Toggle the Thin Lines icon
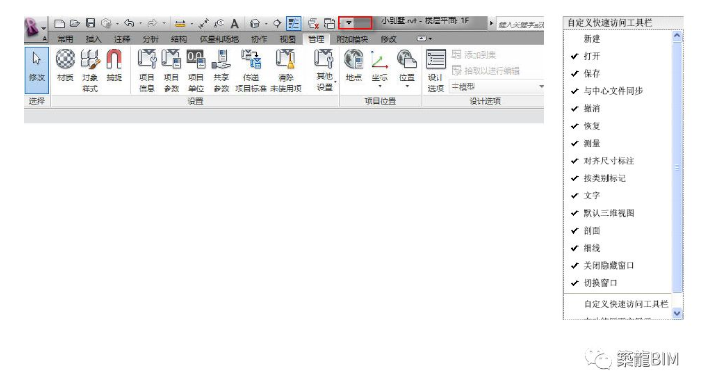Viewport: 701px width, 387px height. [294, 23]
